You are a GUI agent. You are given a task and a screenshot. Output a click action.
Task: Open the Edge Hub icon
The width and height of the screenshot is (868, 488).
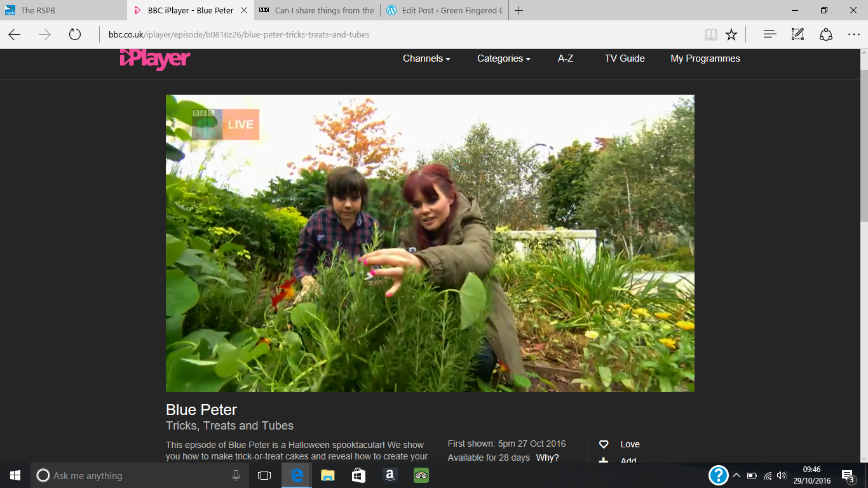(x=770, y=34)
